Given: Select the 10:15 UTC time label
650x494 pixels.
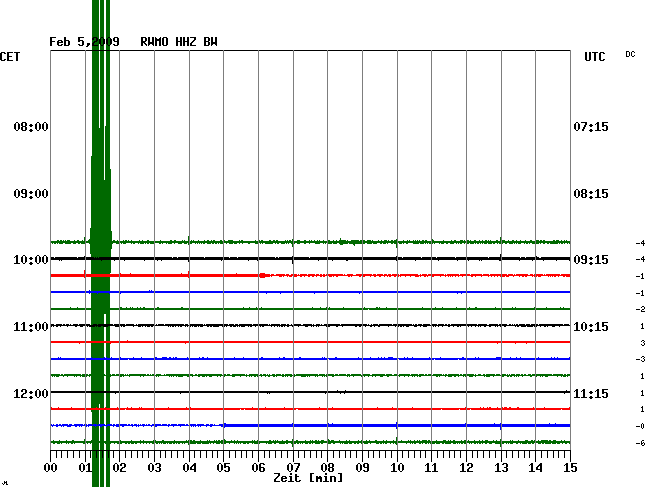Looking at the screenshot, I should (591, 327).
